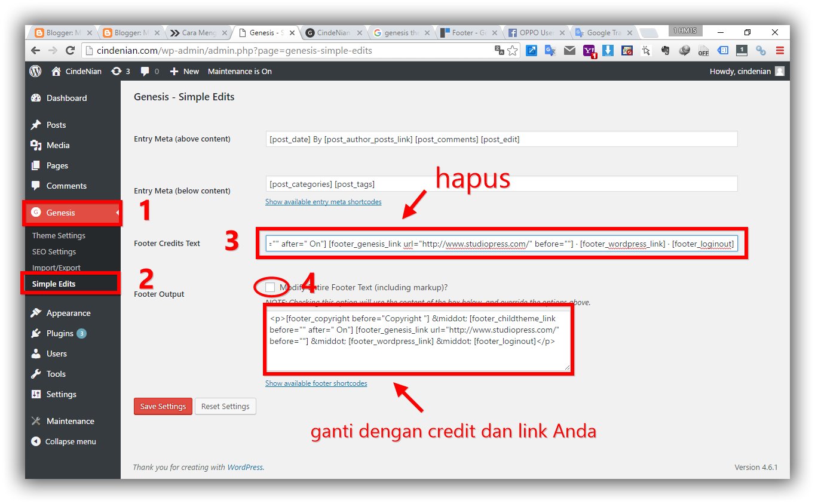The height and width of the screenshot is (504, 815).
Task: Click the mail envelope extension icon
Action: pyautogui.click(x=569, y=51)
